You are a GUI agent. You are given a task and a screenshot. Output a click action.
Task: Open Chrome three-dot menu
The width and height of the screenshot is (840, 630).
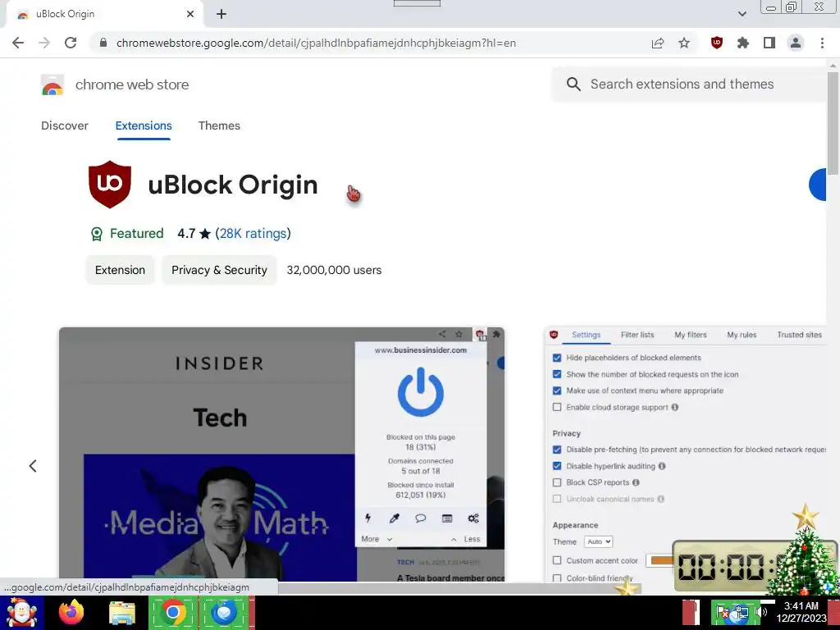[x=822, y=43]
